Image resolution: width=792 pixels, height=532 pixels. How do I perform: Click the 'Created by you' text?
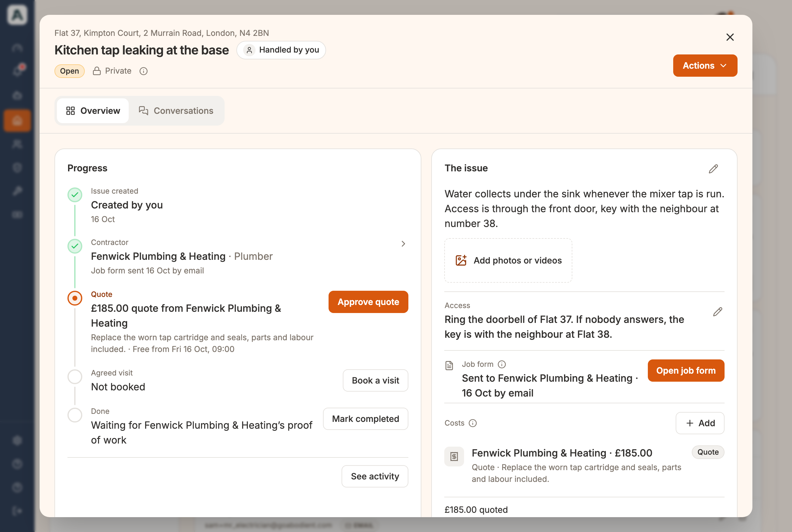(127, 205)
